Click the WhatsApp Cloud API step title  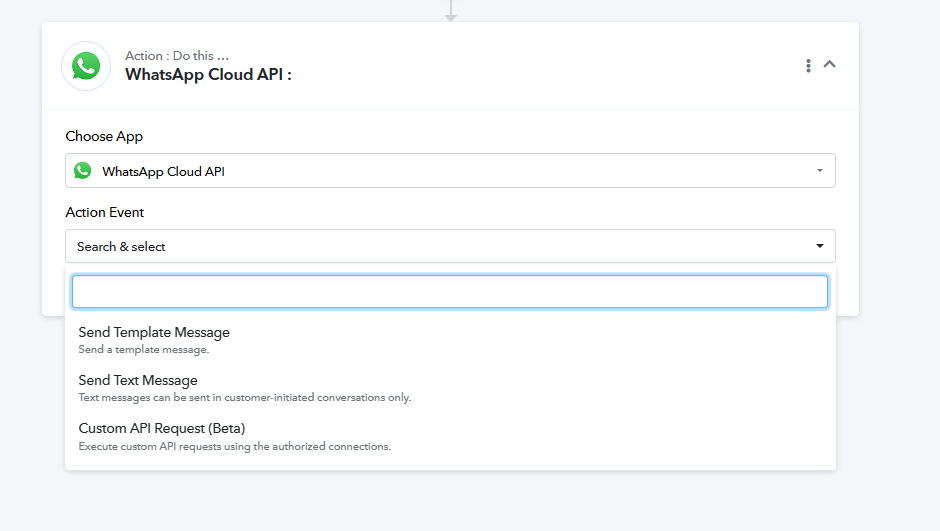pos(208,75)
